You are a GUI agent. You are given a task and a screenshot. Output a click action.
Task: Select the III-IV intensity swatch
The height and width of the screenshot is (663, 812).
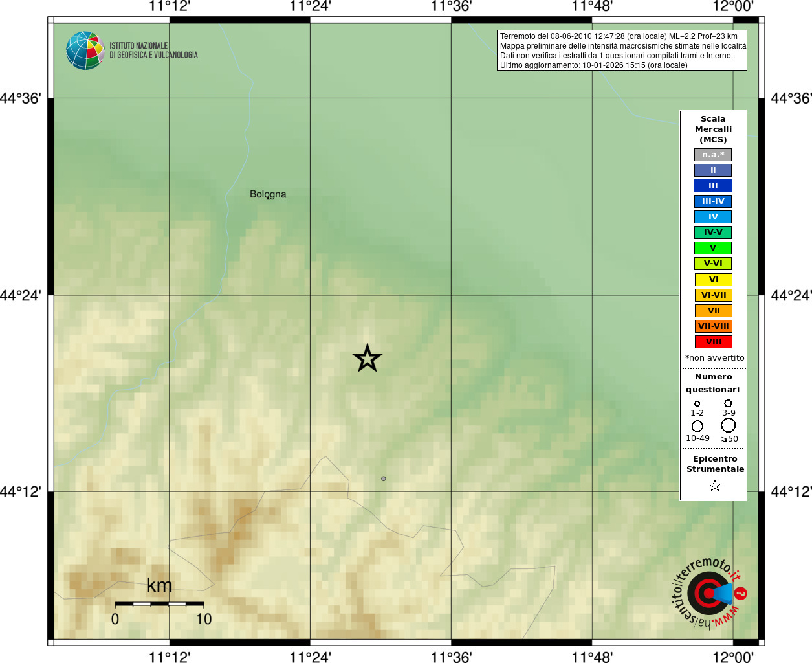[713, 201]
